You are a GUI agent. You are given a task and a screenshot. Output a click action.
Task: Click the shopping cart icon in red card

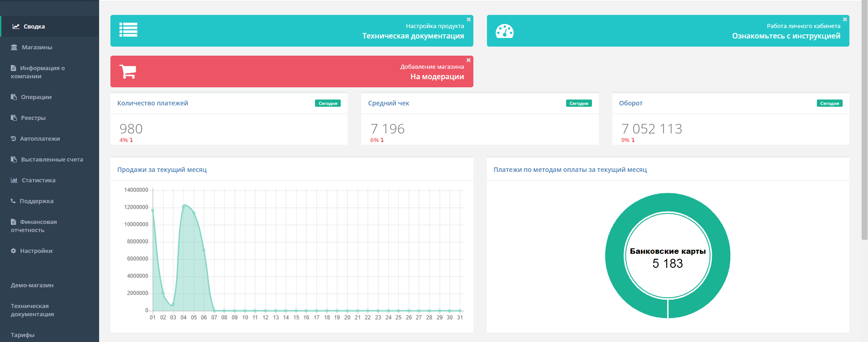[x=128, y=71]
